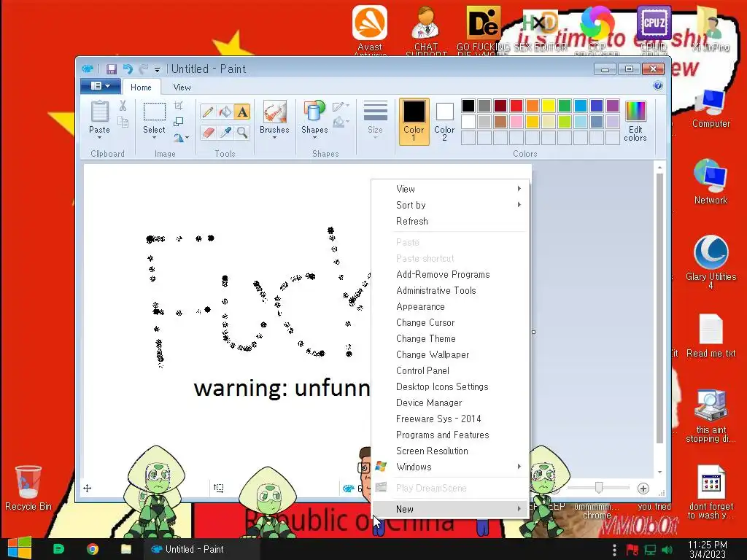Open the Sort by submenu
Screen dimensions: 747x560
[450, 205]
